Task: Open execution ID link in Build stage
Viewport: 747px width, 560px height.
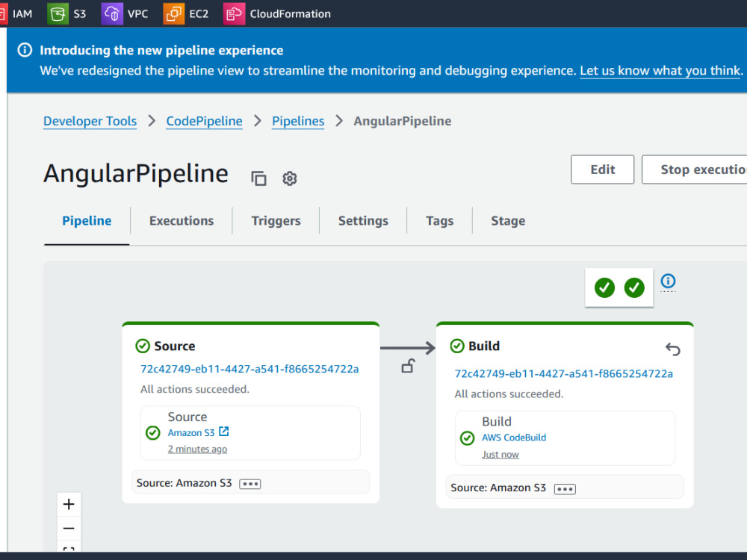Action: (564, 374)
